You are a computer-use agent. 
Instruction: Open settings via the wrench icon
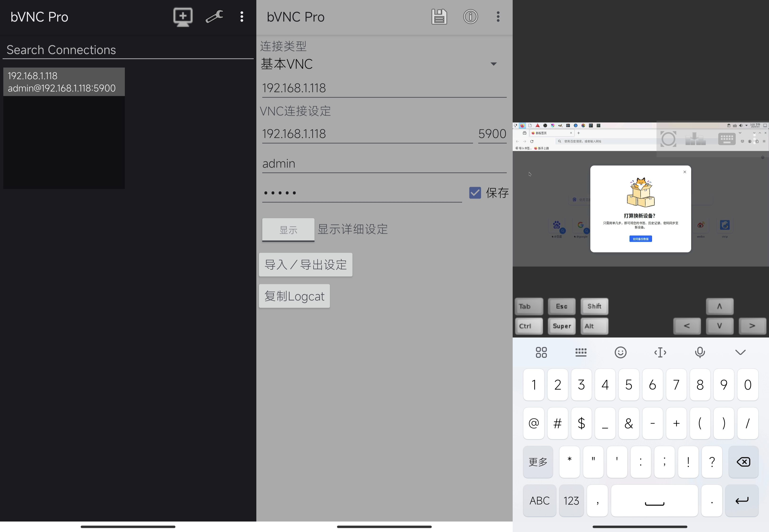214,17
